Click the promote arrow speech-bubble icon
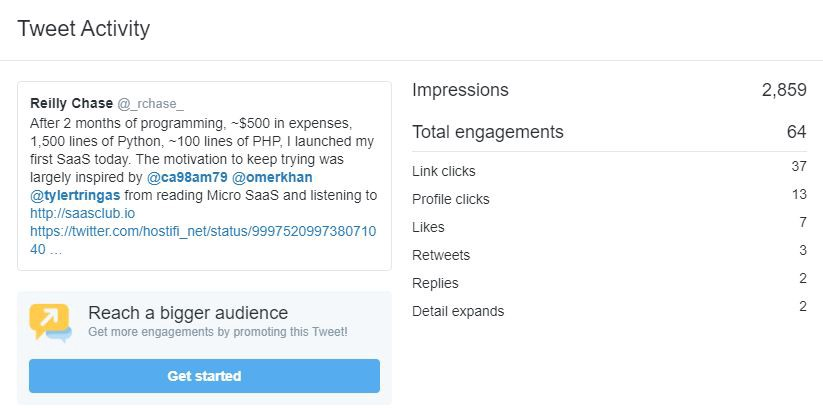The image size is (823, 408). click(x=50, y=323)
